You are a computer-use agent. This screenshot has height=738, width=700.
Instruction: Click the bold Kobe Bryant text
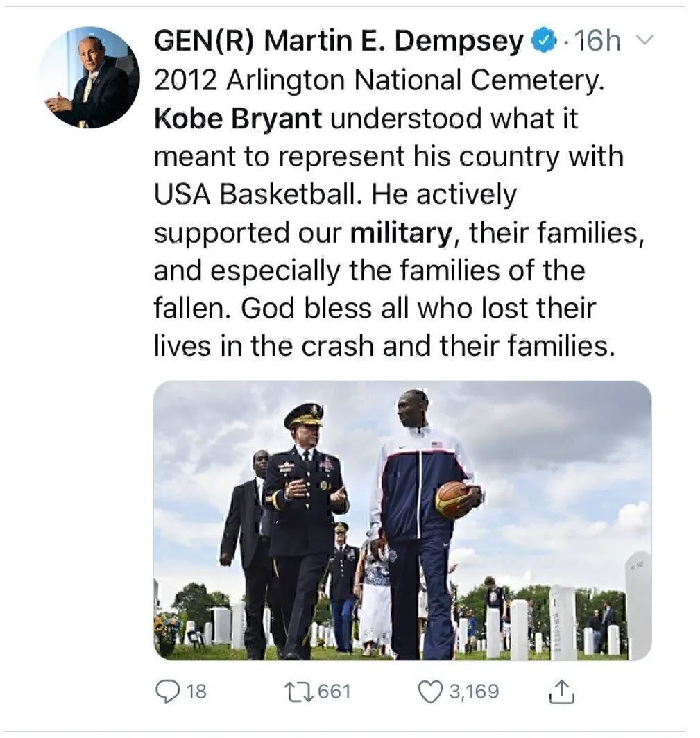(x=238, y=119)
